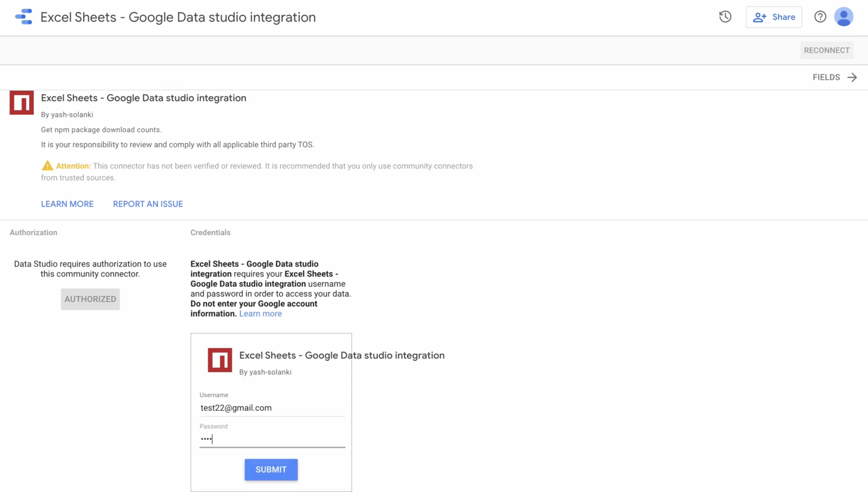This screenshot has height=492, width=868.
Task: Click the connector logo beside the title
Action: click(22, 102)
